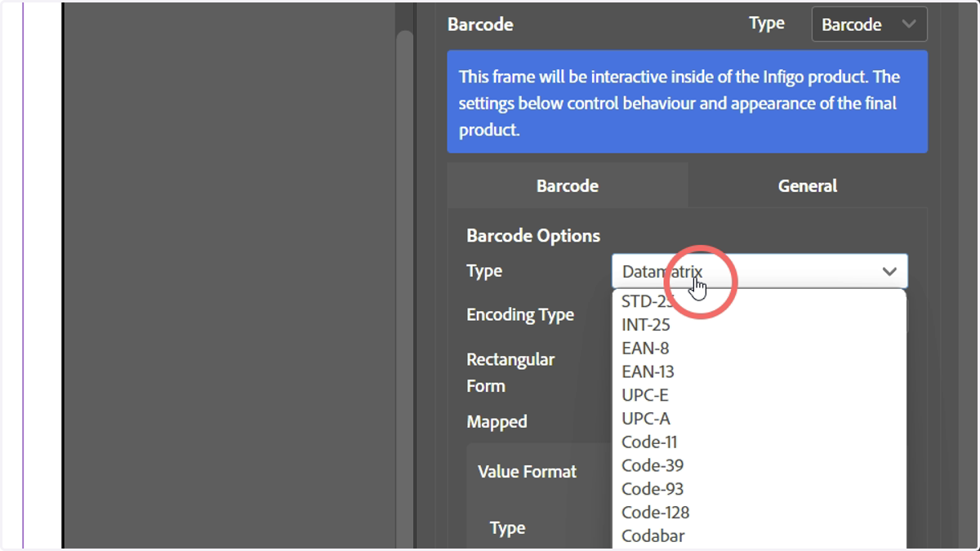
Task: Switch to the Barcode tab
Action: 568,185
